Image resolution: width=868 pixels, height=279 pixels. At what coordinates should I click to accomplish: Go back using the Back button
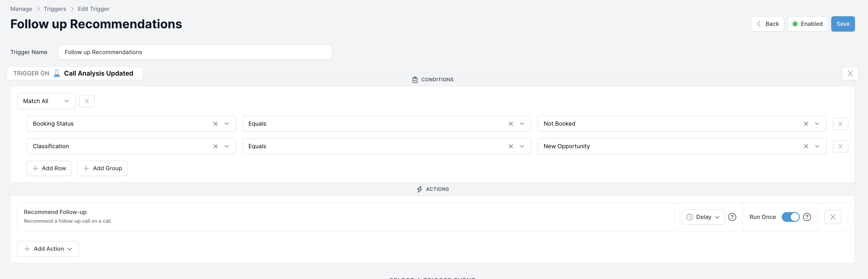click(x=767, y=24)
